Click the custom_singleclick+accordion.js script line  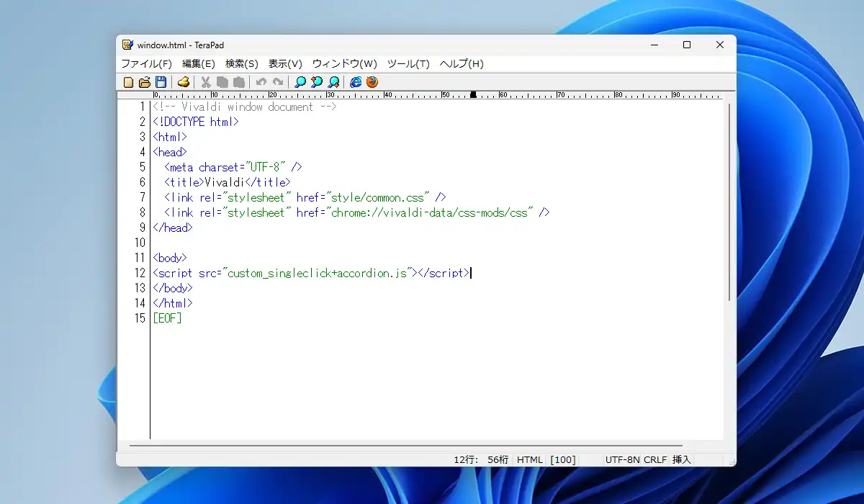[x=311, y=273]
